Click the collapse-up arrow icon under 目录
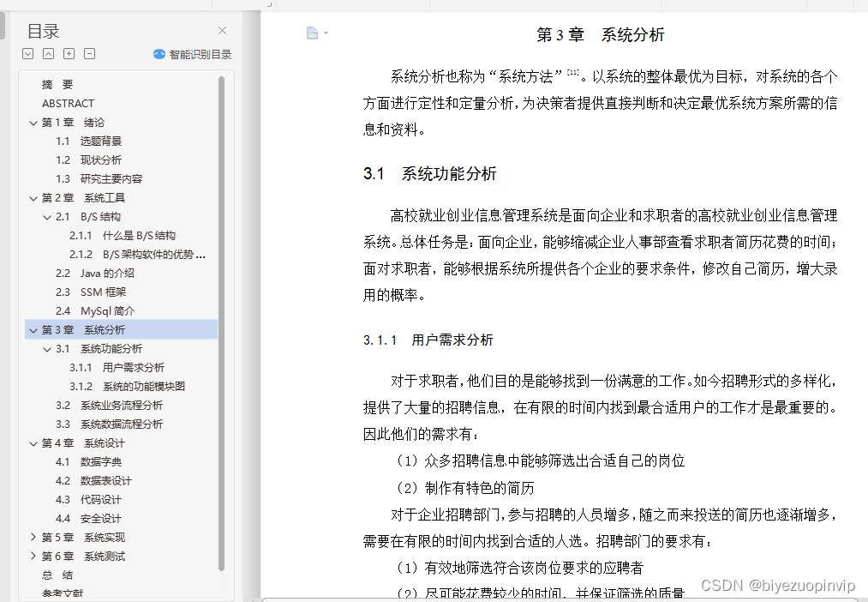868x602 pixels. pyautogui.click(x=49, y=54)
